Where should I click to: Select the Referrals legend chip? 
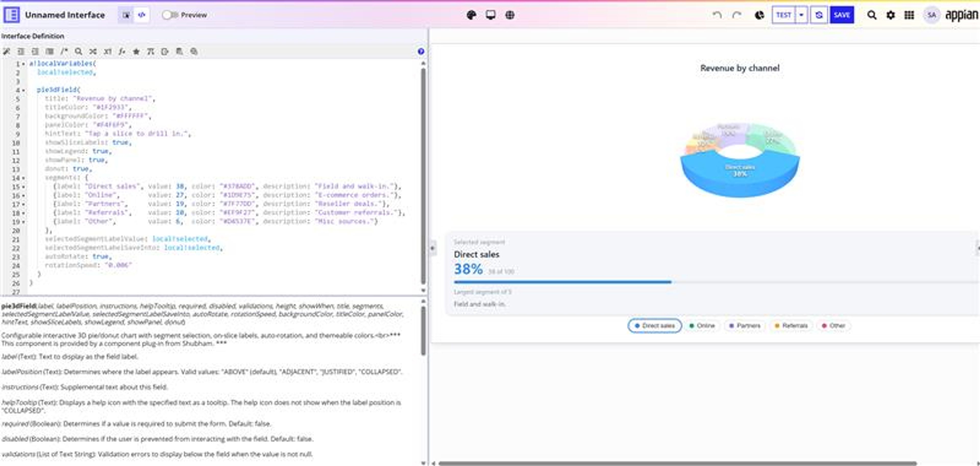[x=791, y=325]
